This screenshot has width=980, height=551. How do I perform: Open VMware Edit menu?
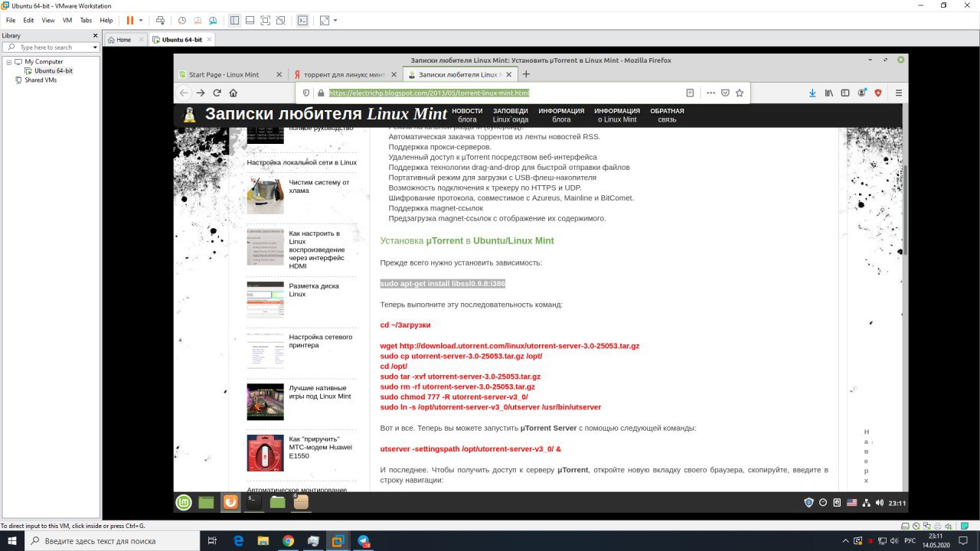tap(28, 20)
